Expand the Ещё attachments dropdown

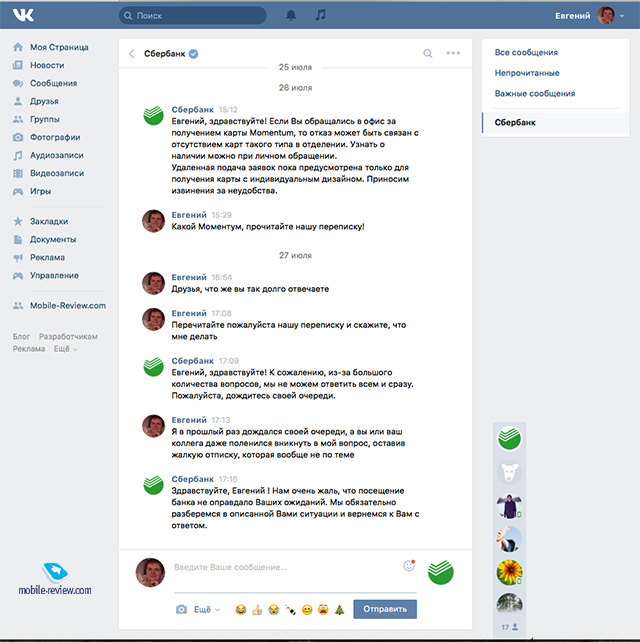207,610
